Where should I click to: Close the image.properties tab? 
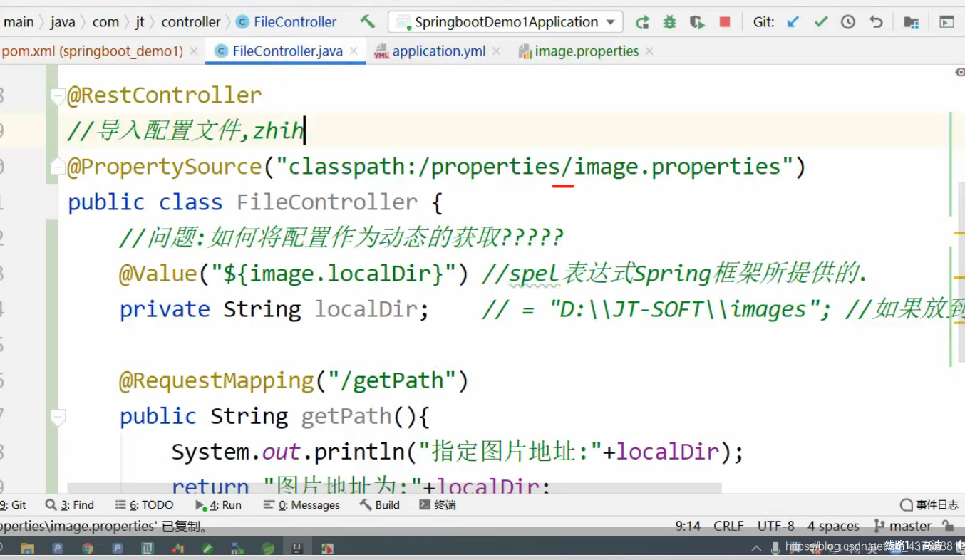(x=649, y=51)
